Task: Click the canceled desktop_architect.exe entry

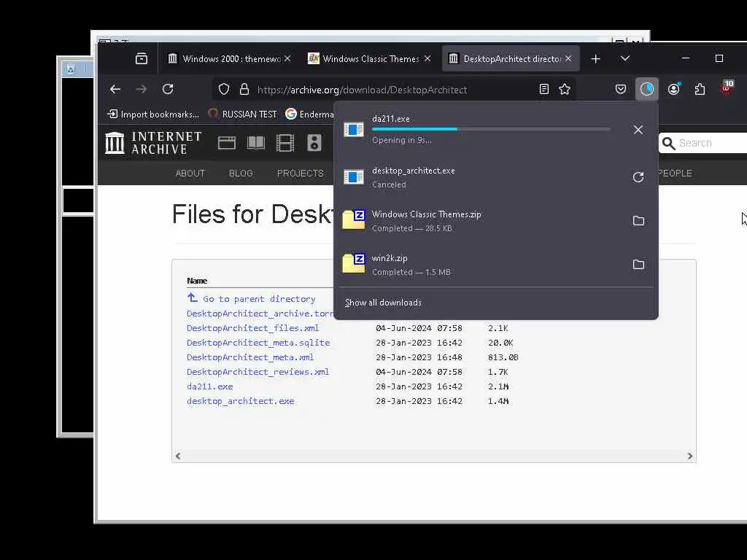Action: coord(481,177)
